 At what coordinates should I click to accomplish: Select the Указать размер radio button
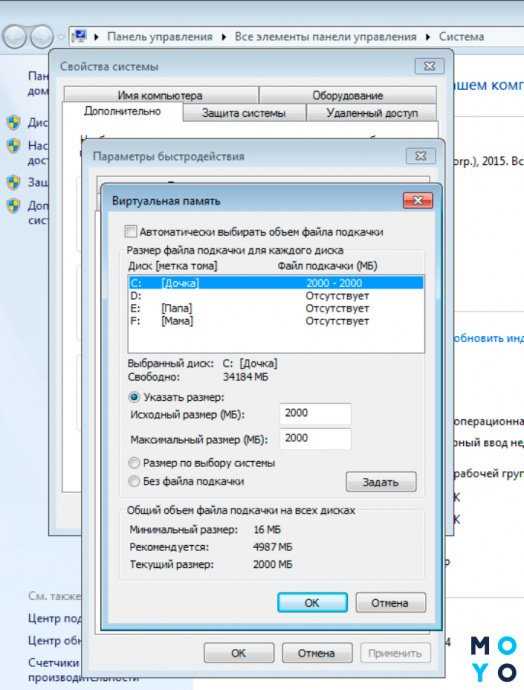[x=134, y=397]
